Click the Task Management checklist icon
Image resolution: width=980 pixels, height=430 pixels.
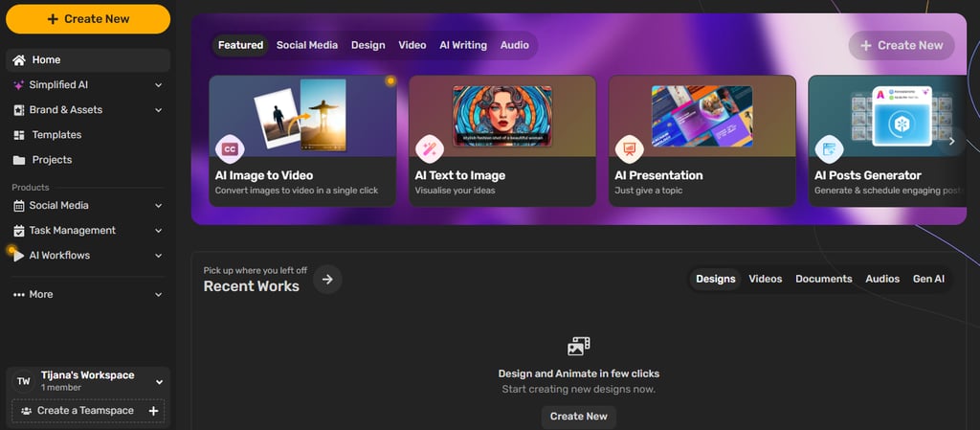19,231
